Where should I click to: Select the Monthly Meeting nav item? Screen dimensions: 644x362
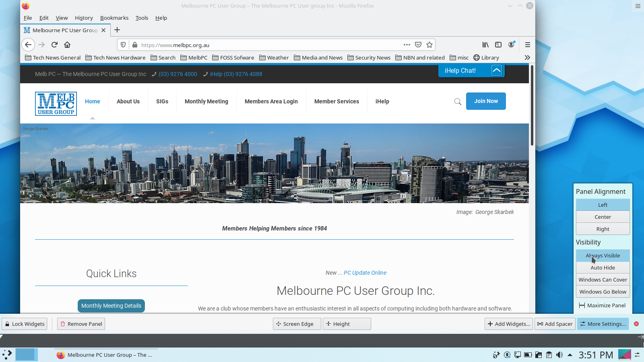206,101
